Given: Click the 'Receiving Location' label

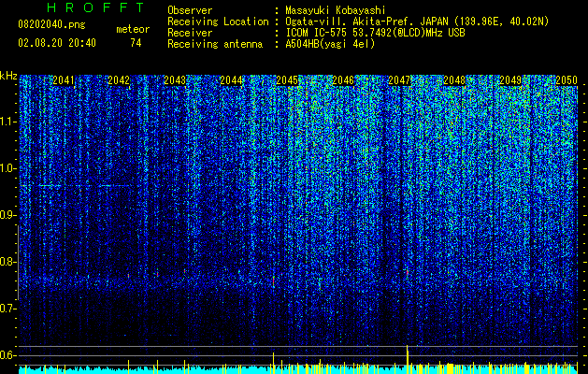Looking at the screenshot, I should pos(218,22).
